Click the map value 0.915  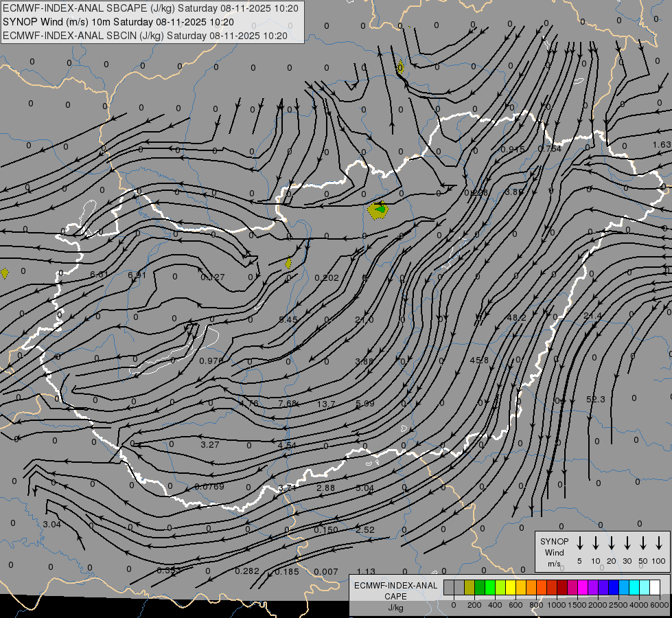tap(513, 150)
